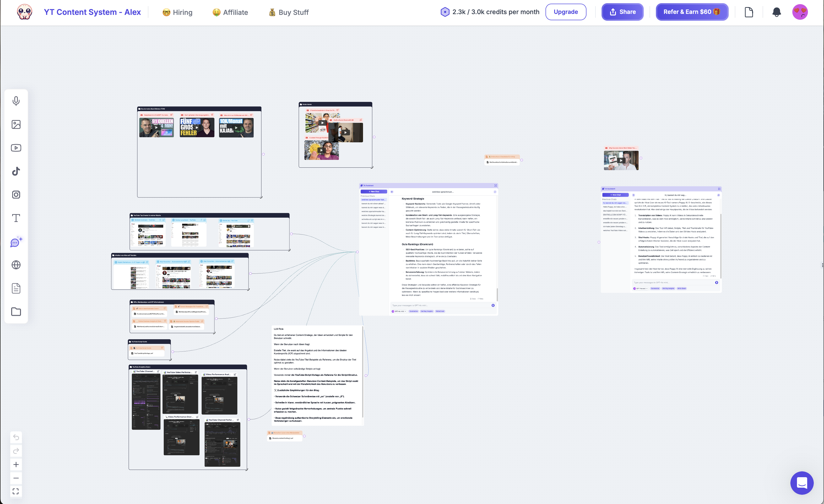The height and width of the screenshot is (504, 824).
Task: Select the Text tool in sidebar
Action: (x=16, y=218)
